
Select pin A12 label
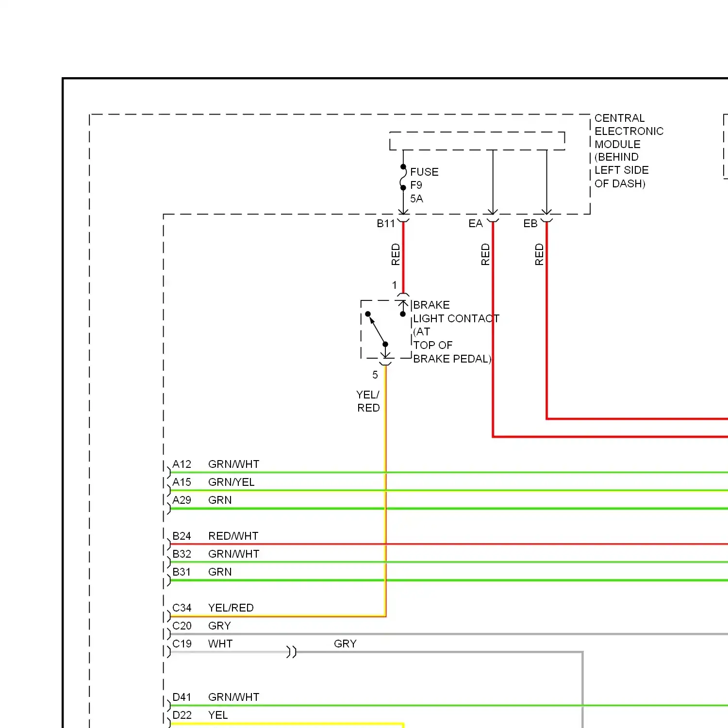coord(182,464)
